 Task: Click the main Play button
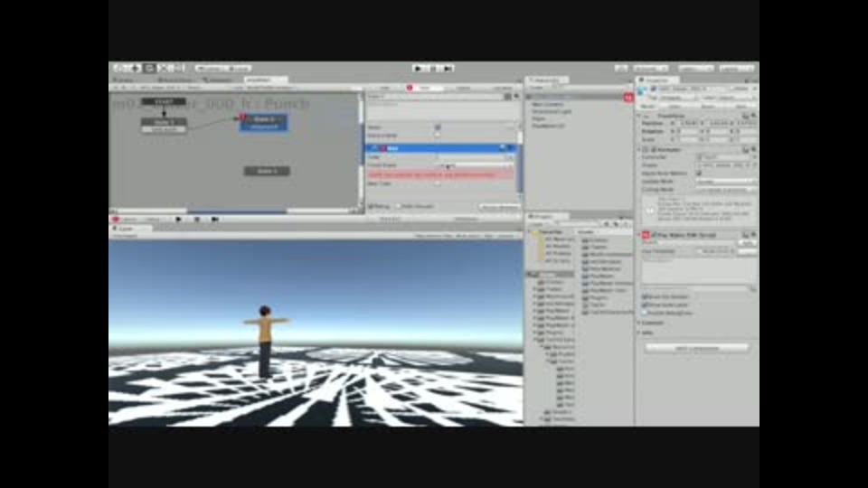419,68
